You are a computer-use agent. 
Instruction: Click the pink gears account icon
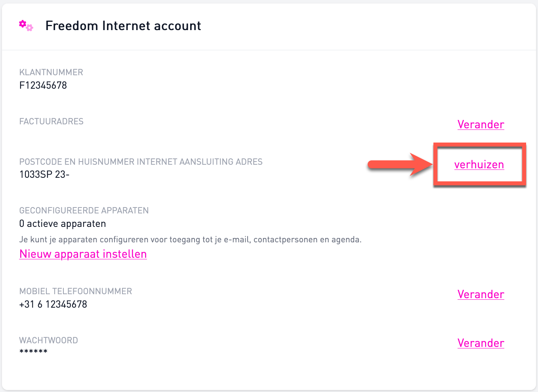click(26, 26)
